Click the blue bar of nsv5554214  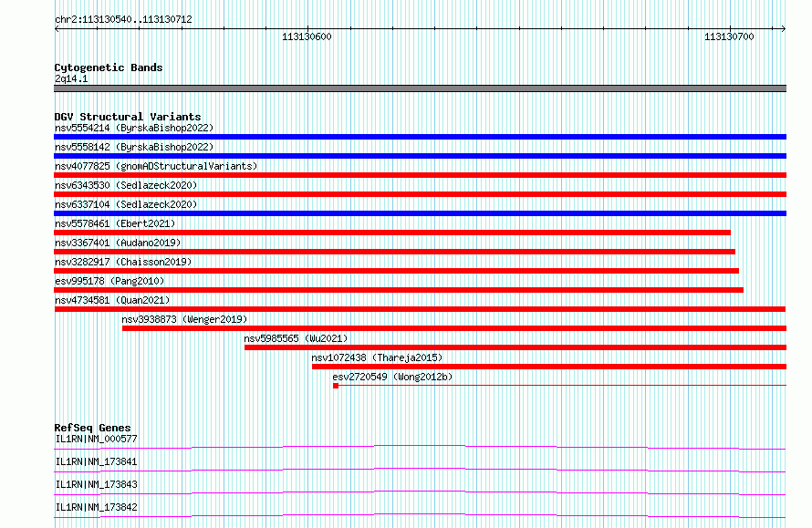(420, 137)
